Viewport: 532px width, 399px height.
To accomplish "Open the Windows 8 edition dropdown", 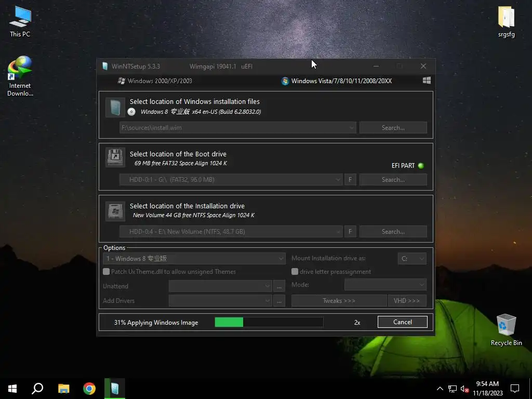I will (194, 259).
